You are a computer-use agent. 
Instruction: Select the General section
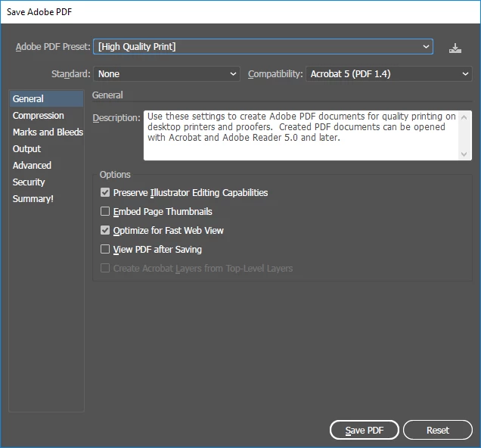pos(46,99)
